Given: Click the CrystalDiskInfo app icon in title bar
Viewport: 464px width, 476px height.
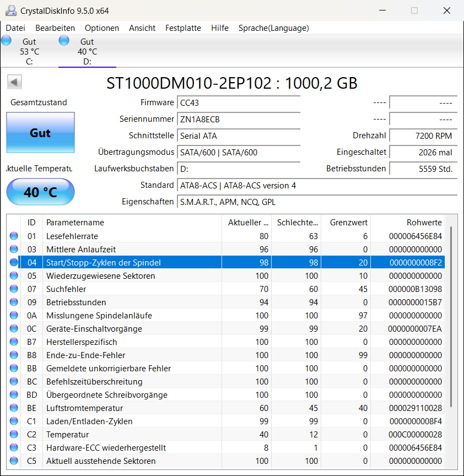Looking at the screenshot, I should pos(11,10).
